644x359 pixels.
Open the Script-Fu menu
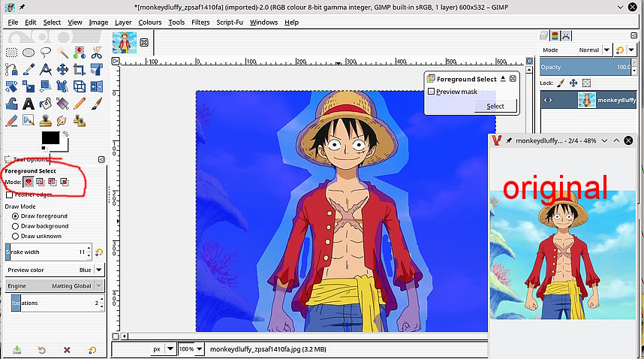[x=230, y=23]
